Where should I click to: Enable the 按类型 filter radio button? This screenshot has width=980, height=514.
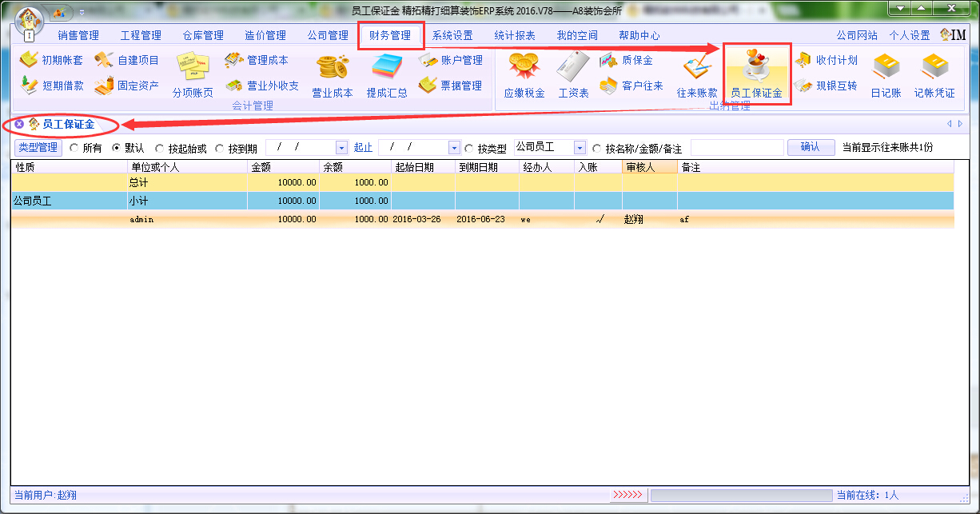[x=469, y=148]
